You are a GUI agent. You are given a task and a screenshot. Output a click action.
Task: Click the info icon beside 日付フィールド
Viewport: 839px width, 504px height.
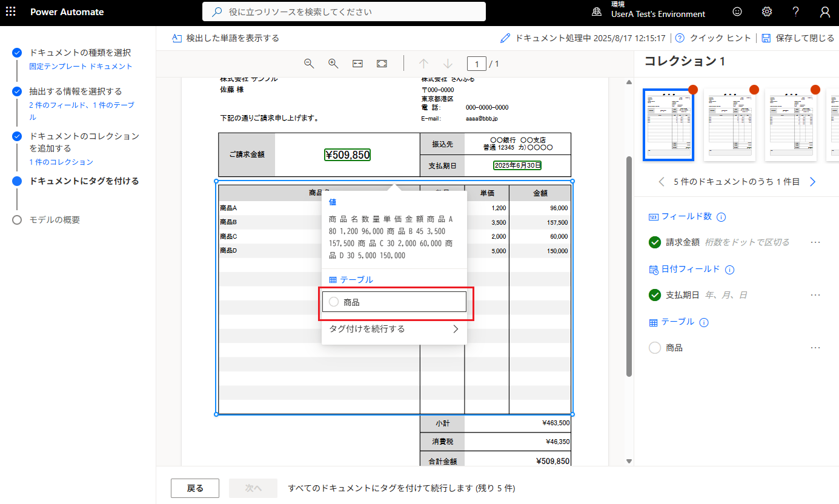(730, 270)
